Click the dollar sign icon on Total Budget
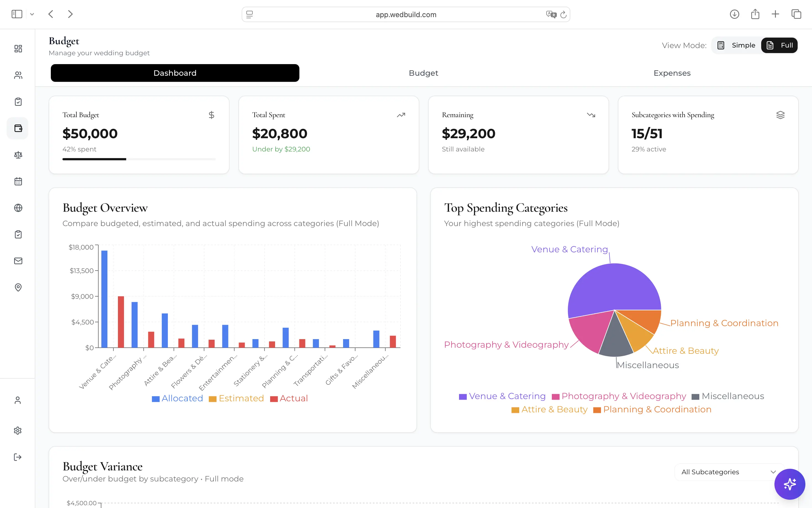Viewport: 812px width, 508px height. click(212, 115)
